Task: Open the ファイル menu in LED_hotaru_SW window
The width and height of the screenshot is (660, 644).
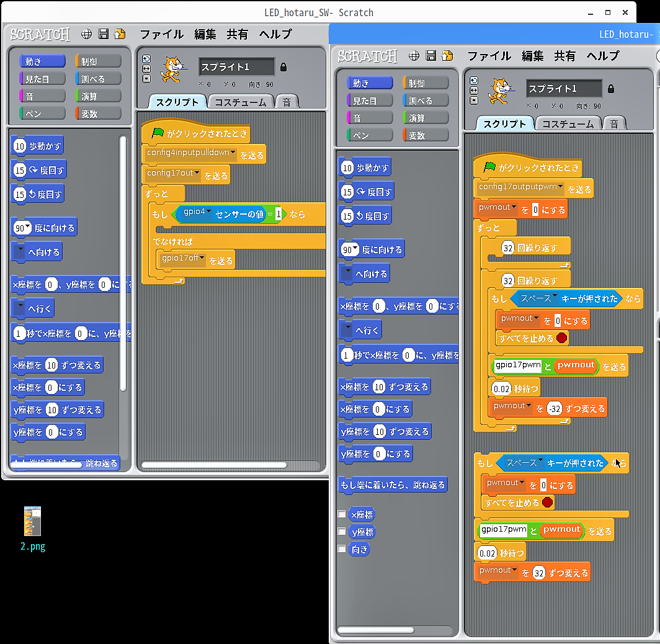Action: click(x=162, y=34)
